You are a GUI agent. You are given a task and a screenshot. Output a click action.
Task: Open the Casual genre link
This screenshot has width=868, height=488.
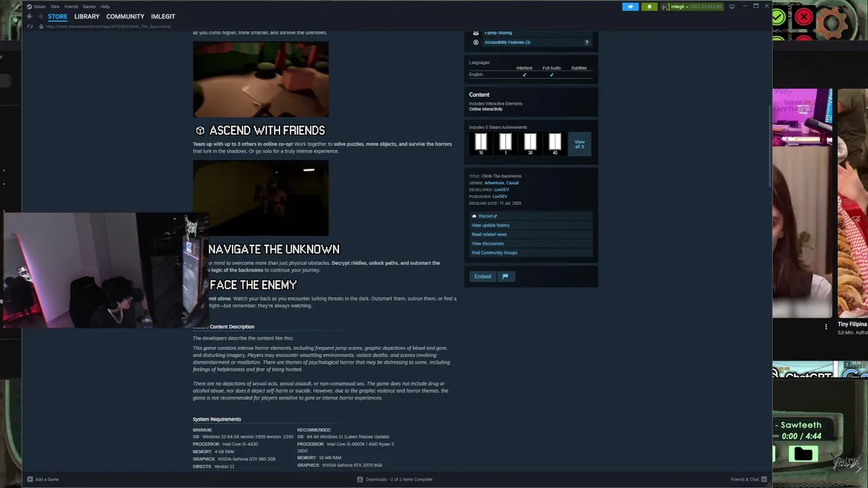tap(513, 183)
